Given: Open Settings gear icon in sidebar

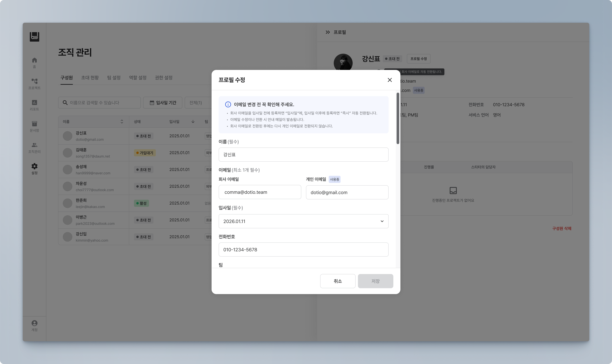Looking at the screenshot, I should click(x=34, y=166).
